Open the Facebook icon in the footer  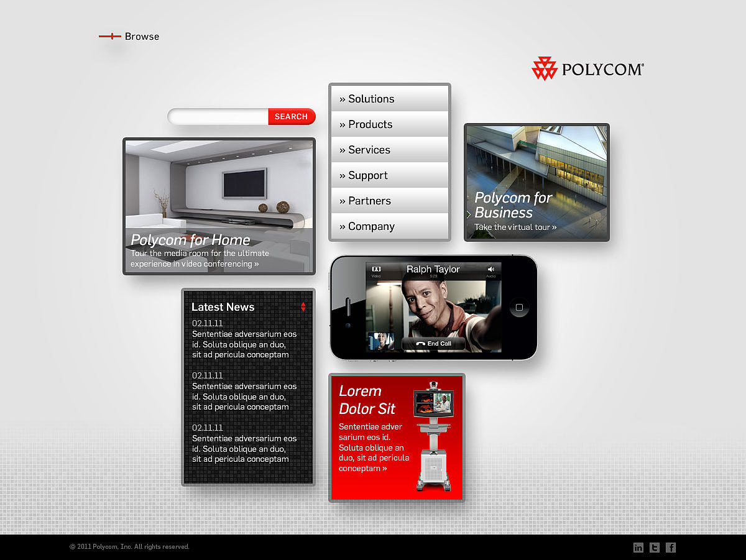click(671, 548)
